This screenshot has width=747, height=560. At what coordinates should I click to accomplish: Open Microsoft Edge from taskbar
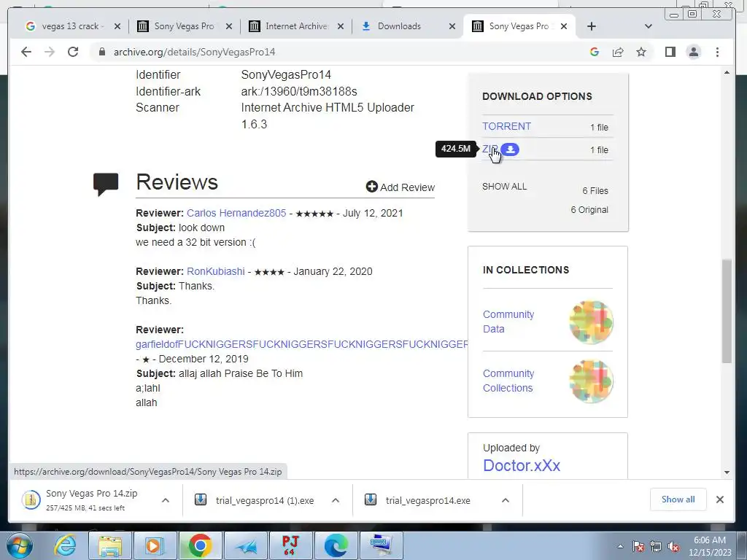[x=336, y=545]
